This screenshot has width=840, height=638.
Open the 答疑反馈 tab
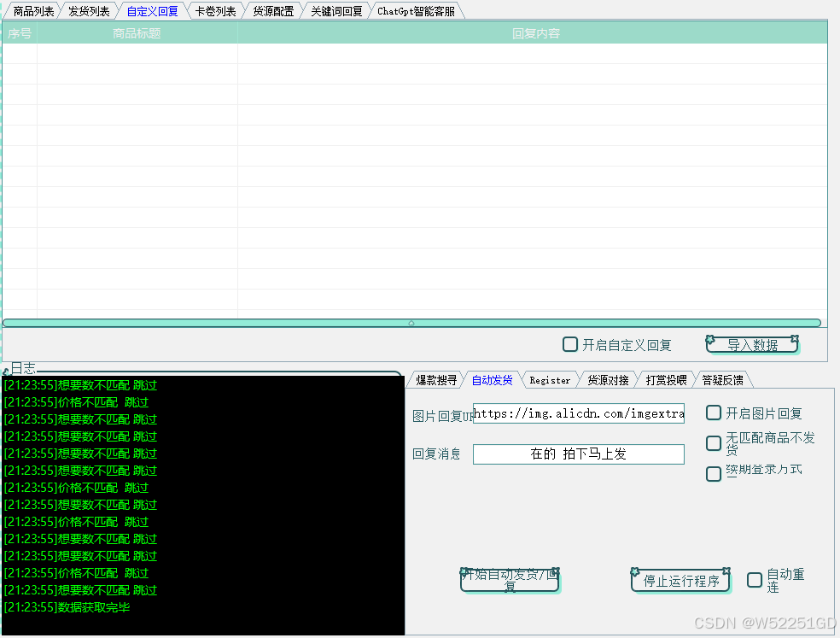click(x=723, y=380)
